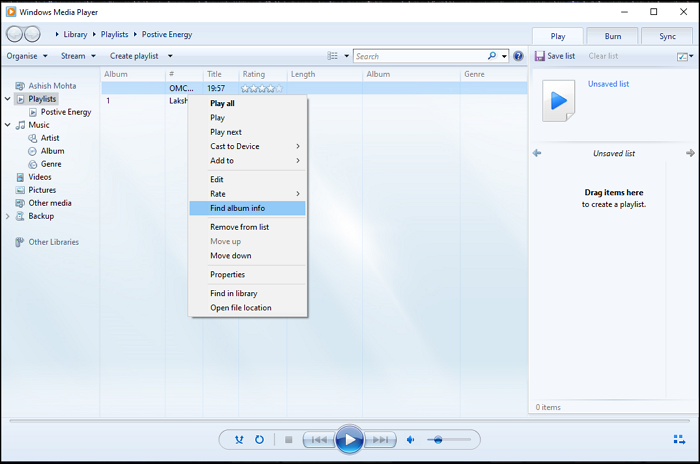The height and width of the screenshot is (464, 700).
Task: Click the Unsaved list play thumbnail
Action: (x=558, y=100)
